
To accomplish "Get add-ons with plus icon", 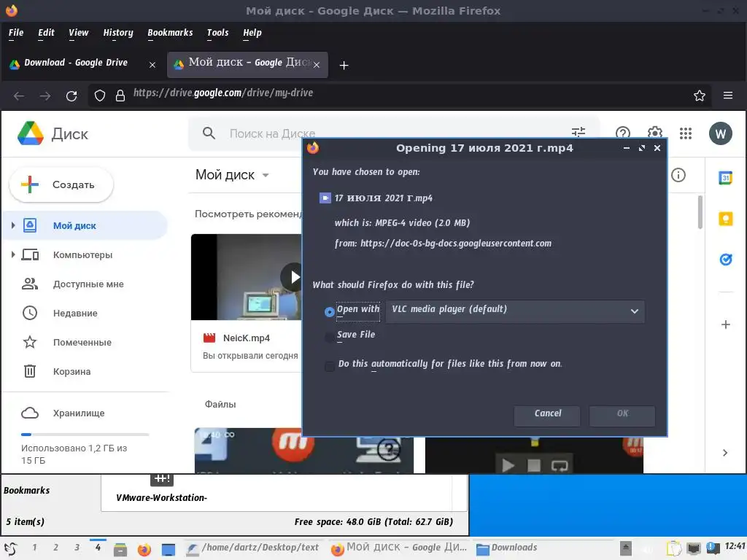I will [x=725, y=324].
